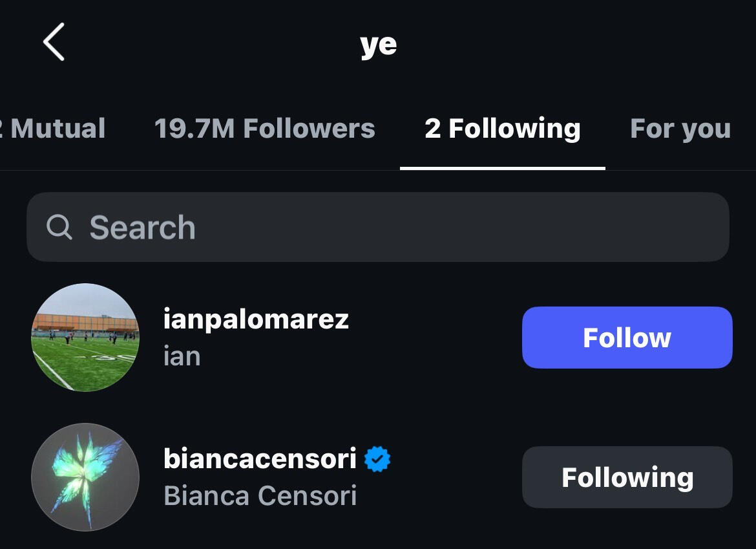
Task: Tap the "ye" header title
Action: point(378,44)
